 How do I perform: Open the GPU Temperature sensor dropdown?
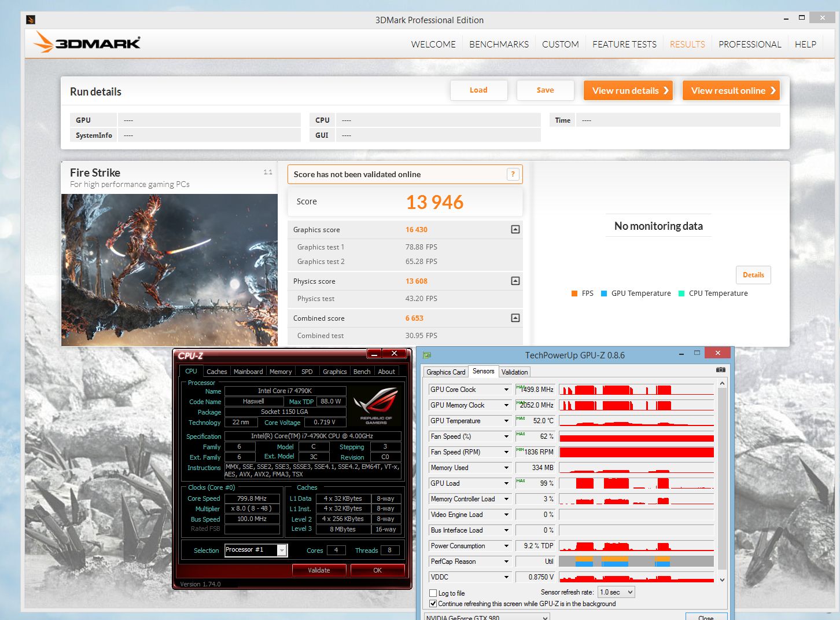506,421
